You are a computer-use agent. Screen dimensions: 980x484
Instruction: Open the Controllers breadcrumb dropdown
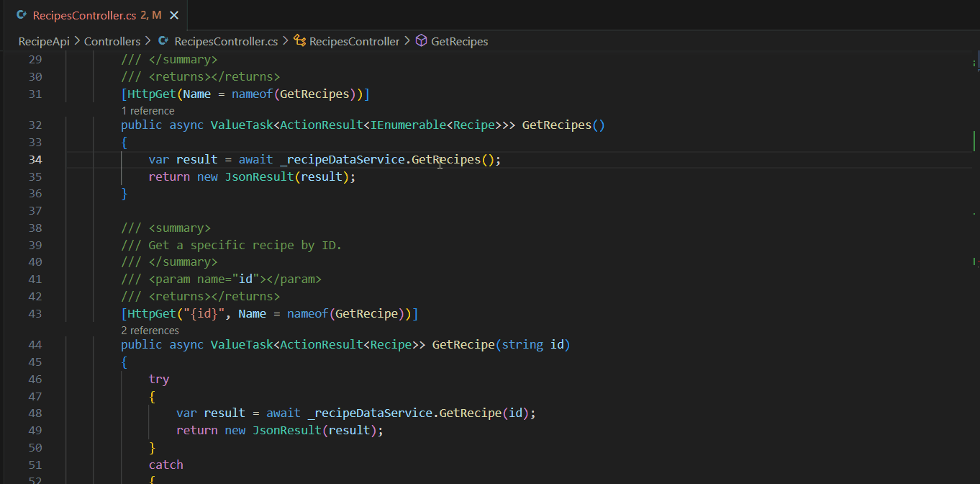(x=112, y=41)
